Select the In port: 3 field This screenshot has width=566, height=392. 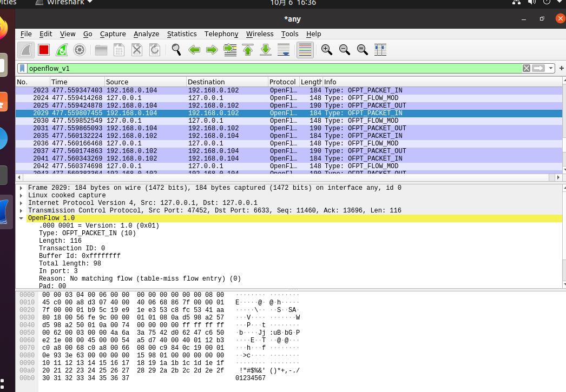(x=58, y=271)
